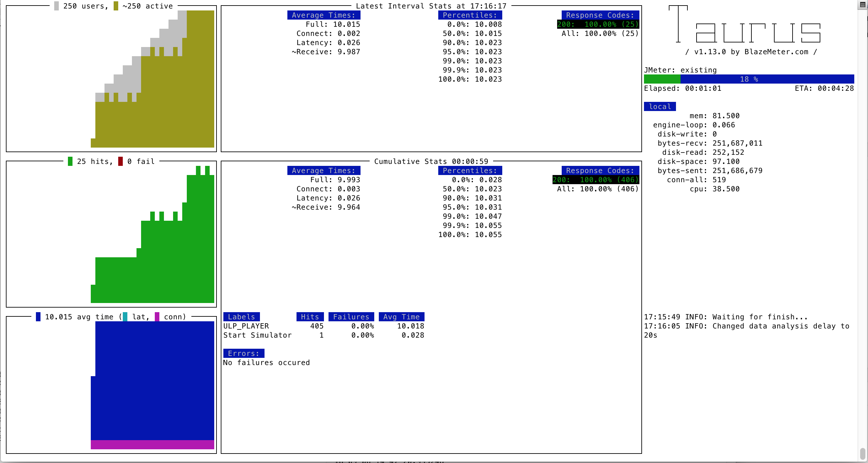Viewport: 868px width, 463px height.
Task: Click the JMeter: existing label
Action: pos(680,70)
